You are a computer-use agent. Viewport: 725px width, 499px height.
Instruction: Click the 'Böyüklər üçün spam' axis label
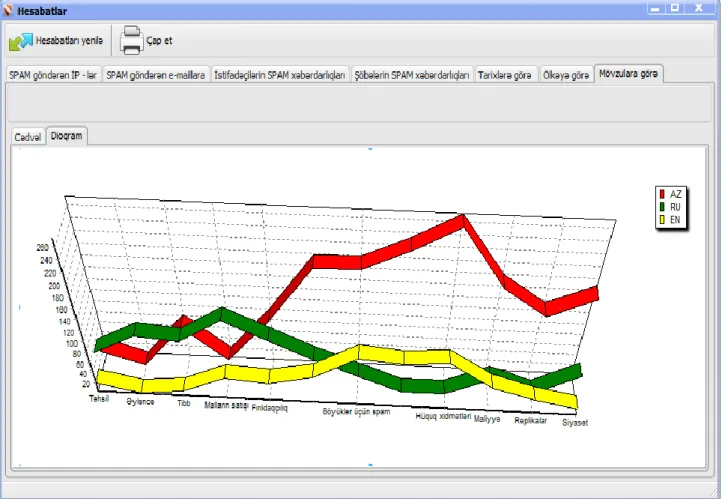[356, 411]
